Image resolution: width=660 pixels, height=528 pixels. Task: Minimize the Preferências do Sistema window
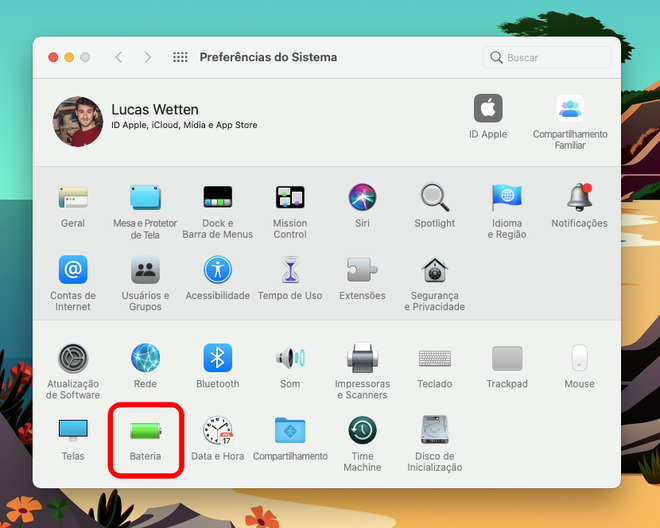(69, 57)
